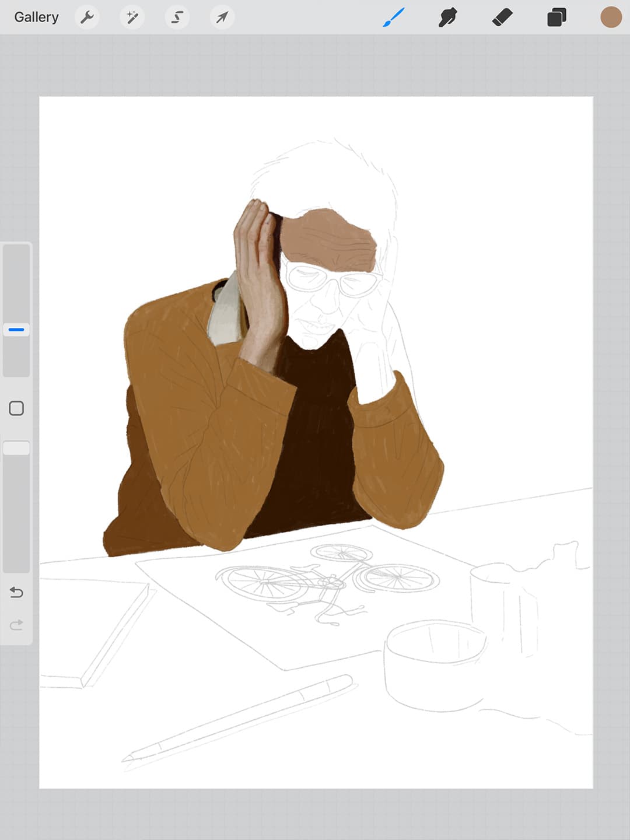Activate the Transform arrow tool
The width and height of the screenshot is (630, 840).
tap(222, 17)
